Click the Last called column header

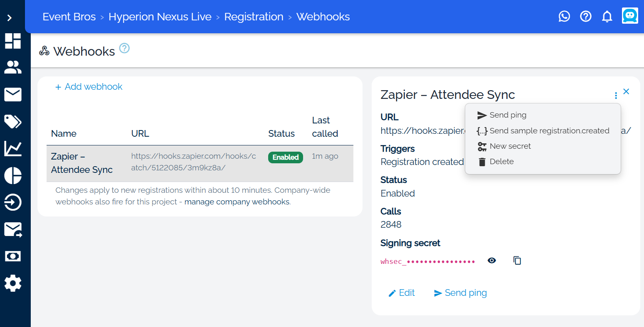coord(325,127)
